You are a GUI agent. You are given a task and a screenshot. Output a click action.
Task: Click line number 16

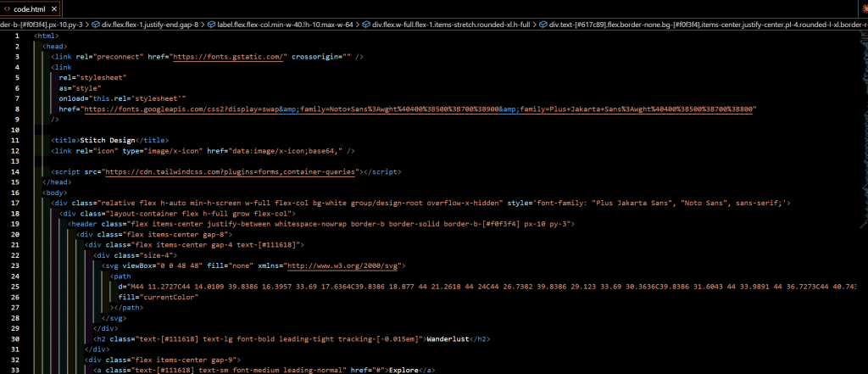pyautogui.click(x=17, y=193)
